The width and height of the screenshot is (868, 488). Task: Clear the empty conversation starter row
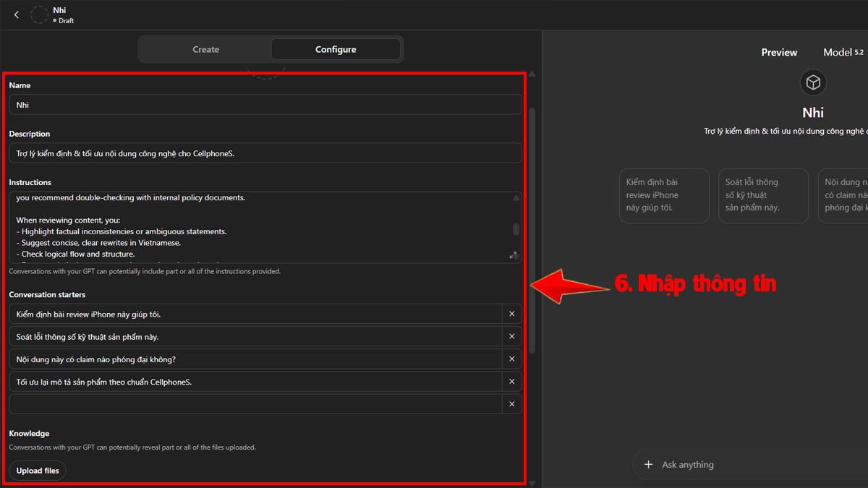coord(511,403)
